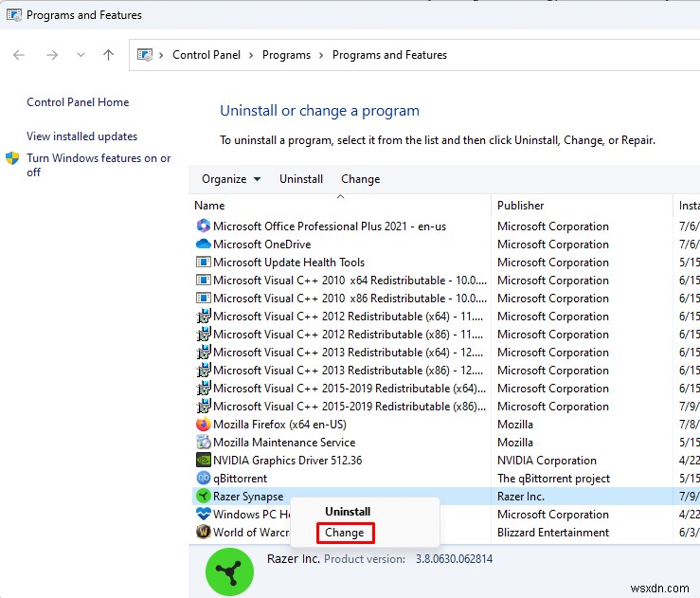The width and height of the screenshot is (700, 598).
Task: Expand the chevron after Programs breadcrumb
Action: coord(321,55)
